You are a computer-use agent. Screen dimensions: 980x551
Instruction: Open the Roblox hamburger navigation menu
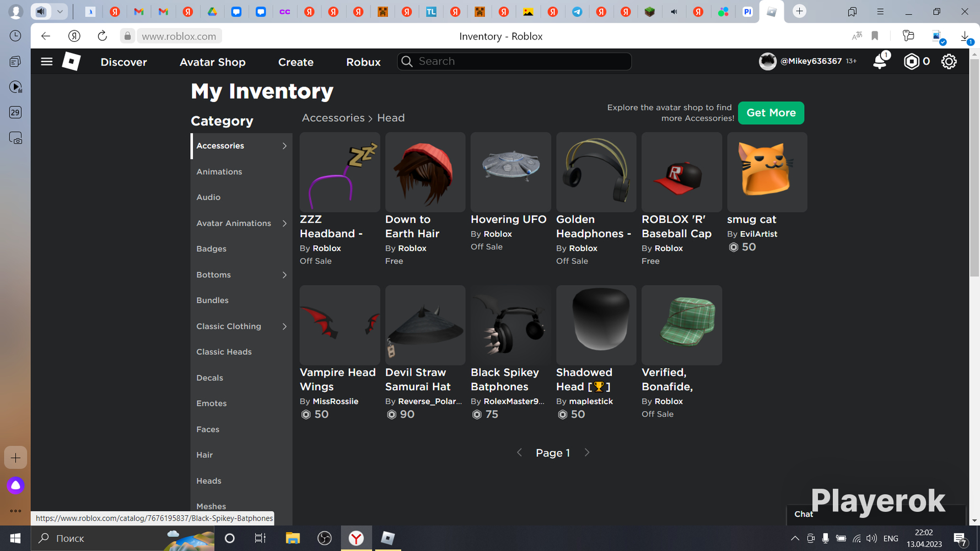47,62
